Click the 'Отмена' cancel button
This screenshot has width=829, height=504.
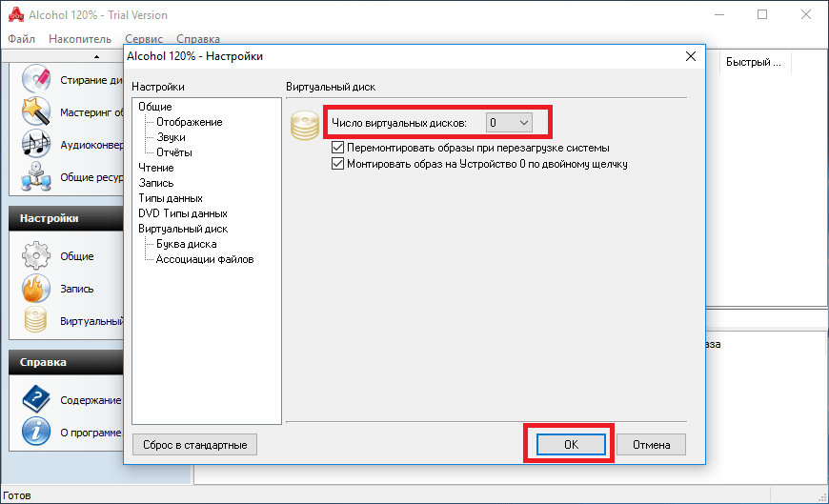pos(651,445)
